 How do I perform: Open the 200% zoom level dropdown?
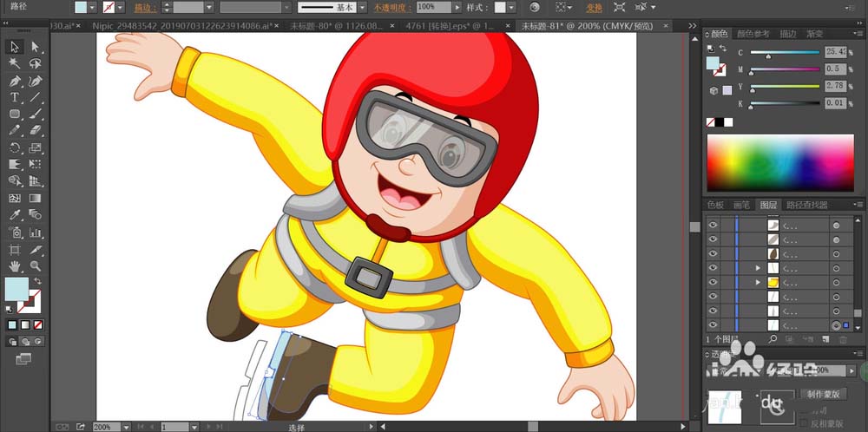(x=126, y=427)
